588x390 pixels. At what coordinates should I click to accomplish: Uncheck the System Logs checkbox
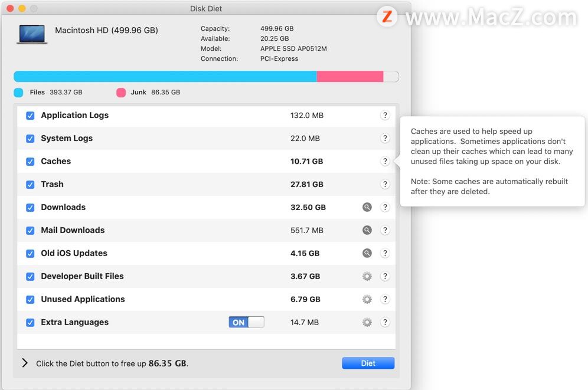(x=30, y=139)
